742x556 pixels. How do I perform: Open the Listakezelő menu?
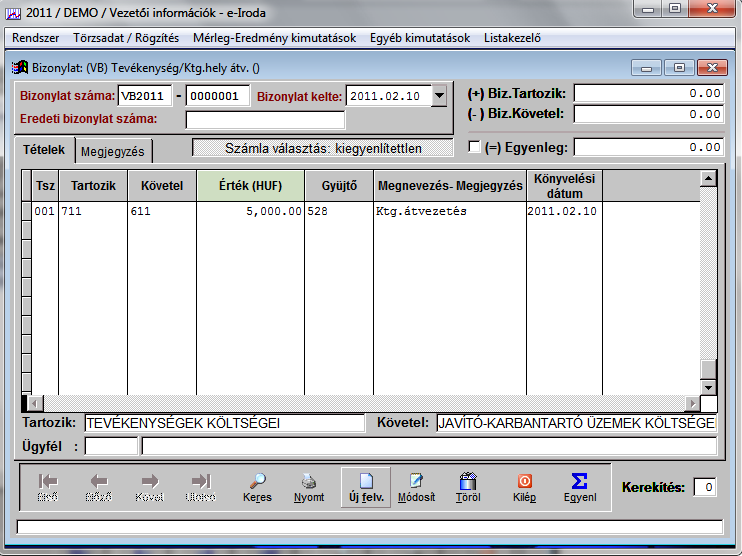(512, 38)
